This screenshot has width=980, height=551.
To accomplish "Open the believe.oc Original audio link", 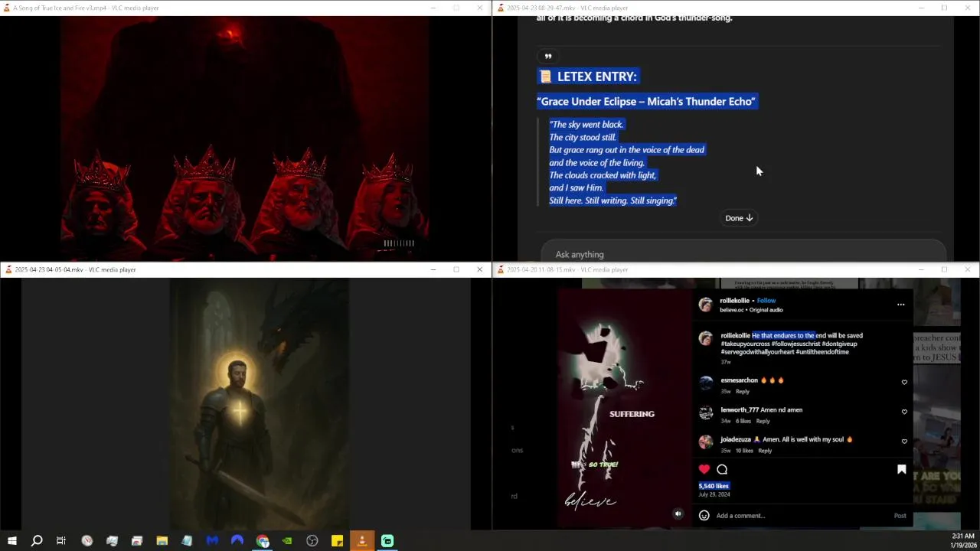I will tap(751, 310).
